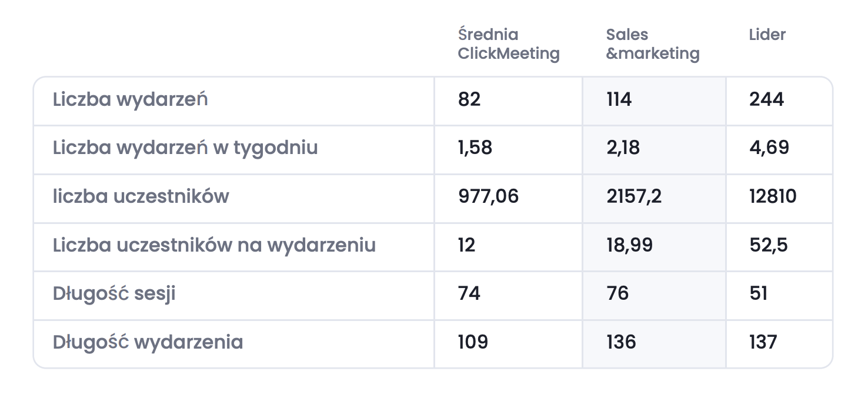Click Liczba uczestników na wydarzeniu label

coord(214,245)
